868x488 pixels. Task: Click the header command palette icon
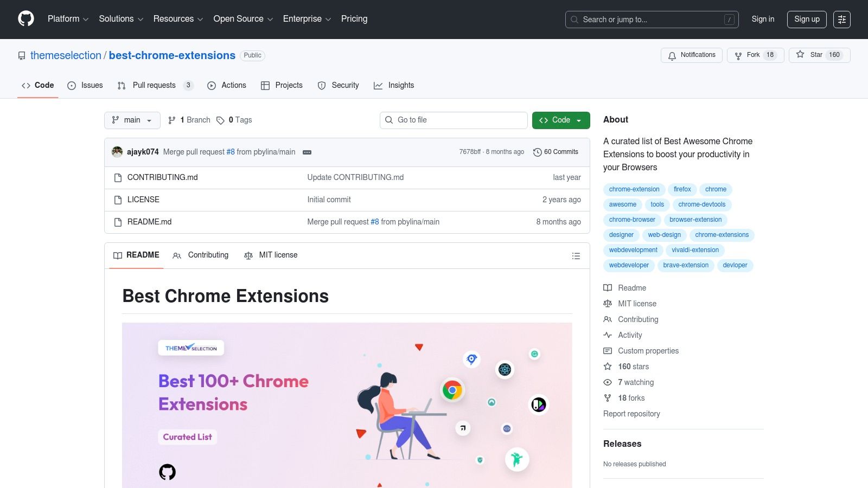(x=841, y=20)
